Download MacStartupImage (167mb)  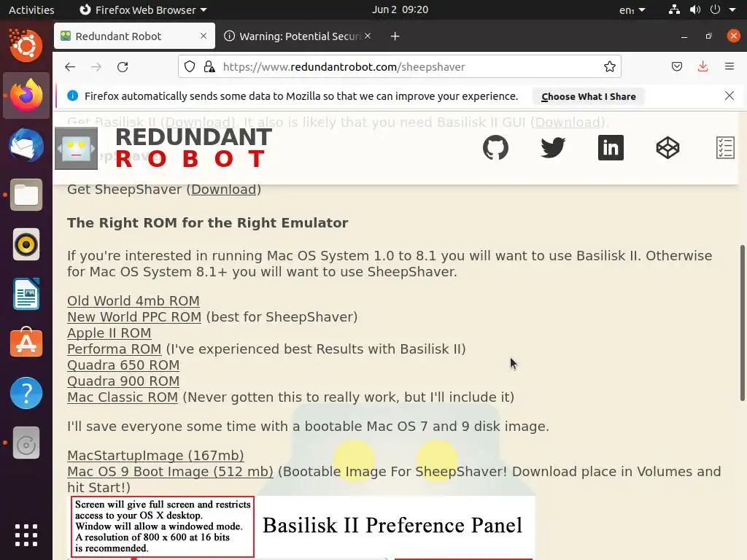155,456
